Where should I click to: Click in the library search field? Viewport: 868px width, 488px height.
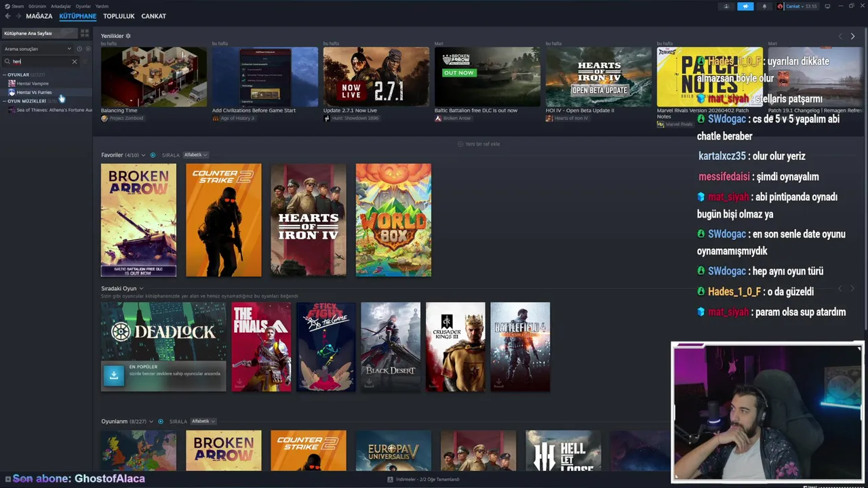click(41, 62)
